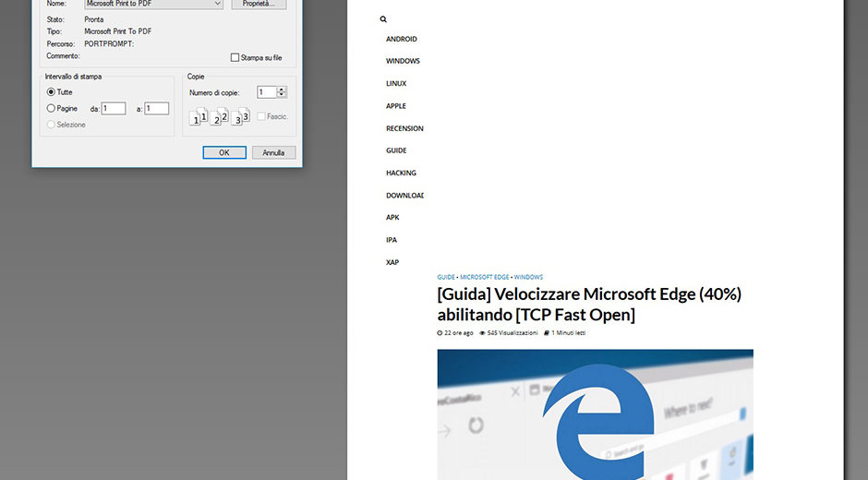Follow the MICROSOFT EDGE category link
The width and height of the screenshot is (868, 480).
pyautogui.click(x=485, y=277)
